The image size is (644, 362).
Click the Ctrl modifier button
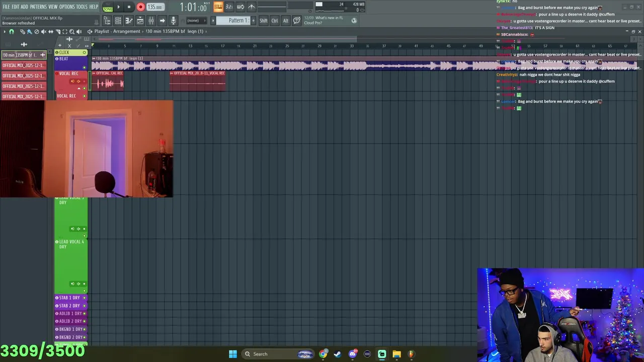(275, 21)
